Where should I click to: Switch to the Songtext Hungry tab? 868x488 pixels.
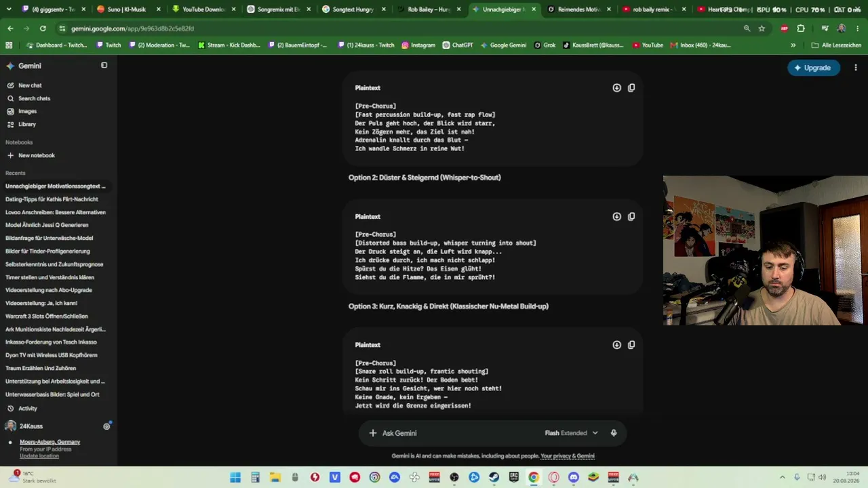tap(353, 9)
